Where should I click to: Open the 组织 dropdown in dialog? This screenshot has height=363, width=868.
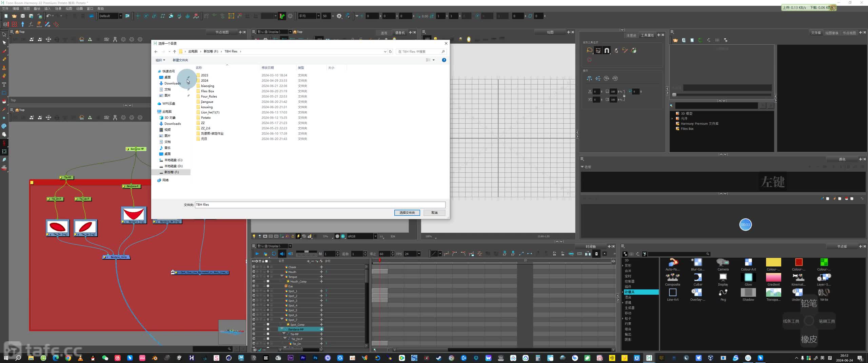tap(160, 60)
